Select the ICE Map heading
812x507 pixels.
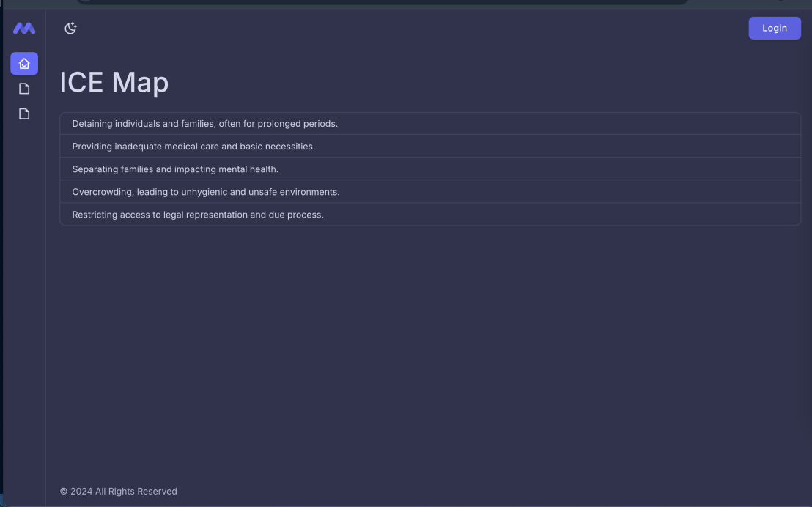(114, 82)
